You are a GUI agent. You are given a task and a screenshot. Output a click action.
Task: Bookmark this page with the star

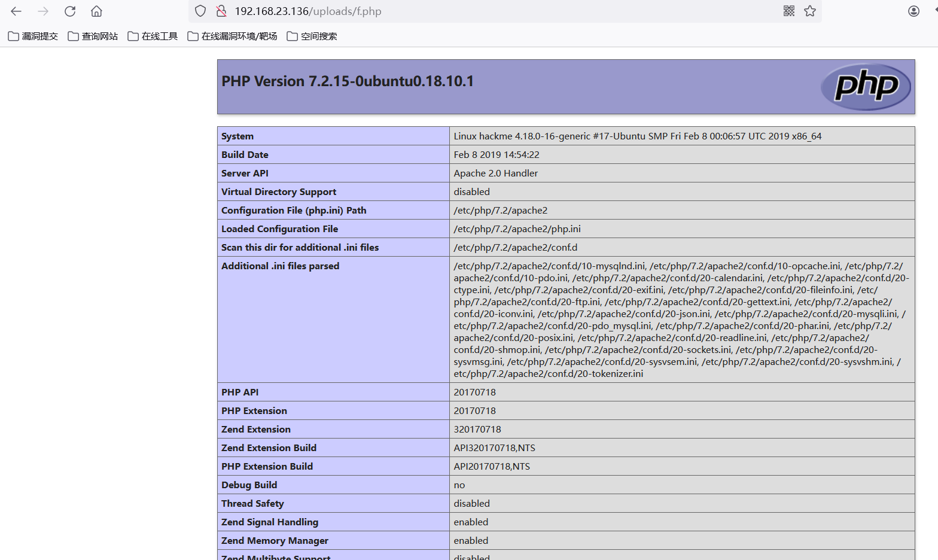(x=810, y=11)
